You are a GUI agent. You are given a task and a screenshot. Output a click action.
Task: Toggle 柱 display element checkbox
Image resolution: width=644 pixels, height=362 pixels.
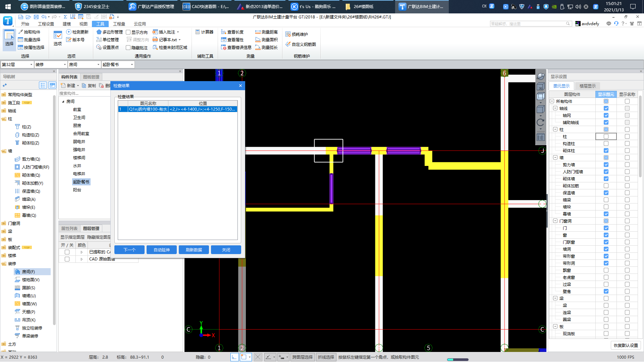(x=606, y=136)
